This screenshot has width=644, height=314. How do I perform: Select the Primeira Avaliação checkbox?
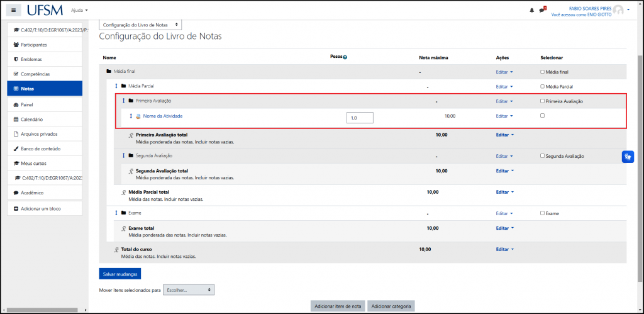(x=542, y=101)
